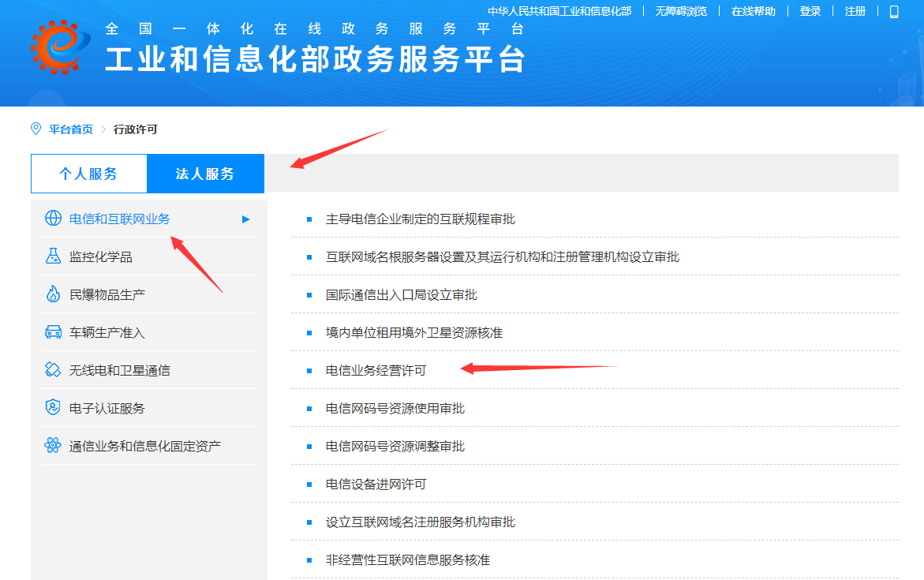The height and width of the screenshot is (580, 924).
Task: Select 车辆生产准入 in the sidebar
Action: point(107,332)
